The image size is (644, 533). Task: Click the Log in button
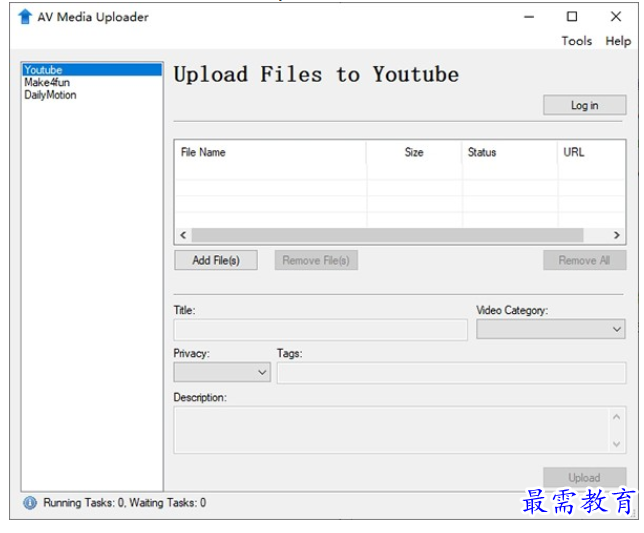click(584, 106)
